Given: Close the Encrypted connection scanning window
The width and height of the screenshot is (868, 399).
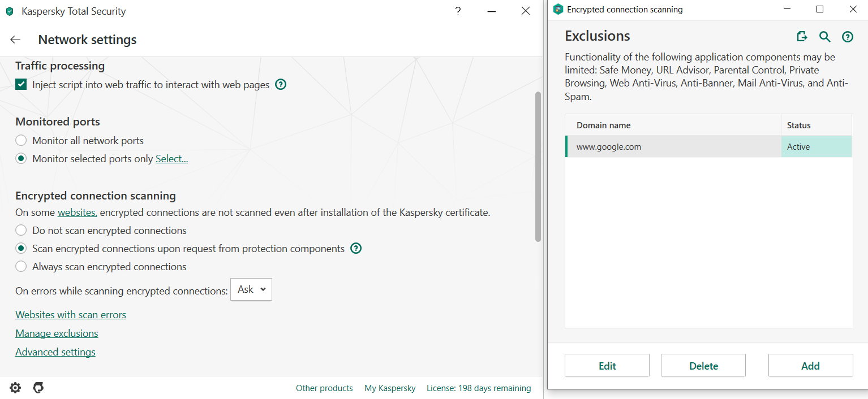Looking at the screenshot, I should (853, 9).
